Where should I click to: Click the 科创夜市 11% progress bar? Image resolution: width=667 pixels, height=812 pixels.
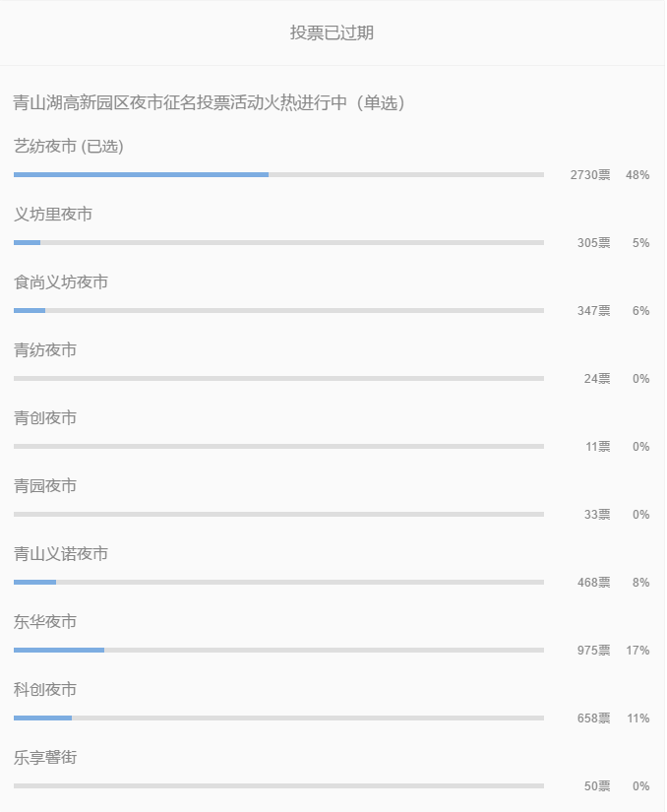278,718
